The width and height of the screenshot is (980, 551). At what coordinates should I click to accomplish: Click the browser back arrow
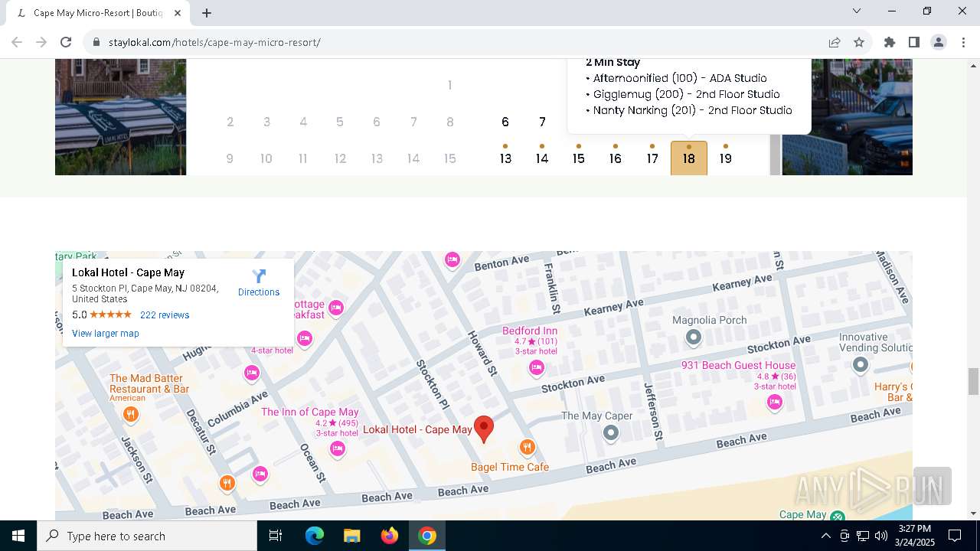pyautogui.click(x=17, y=42)
